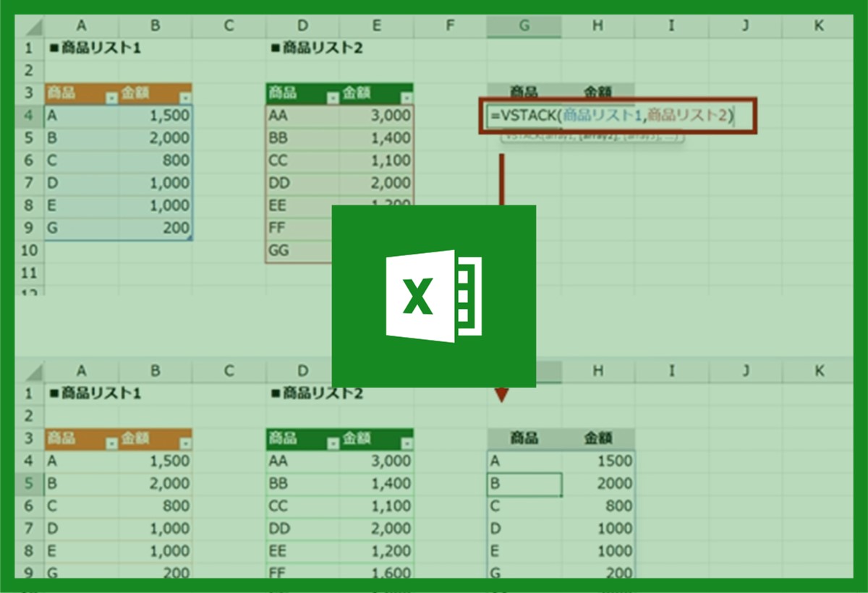The height and width of the screenshot is (593, 868).
Task: Click the red downward arrowhead below the logo
Action: tap(501, 395)
